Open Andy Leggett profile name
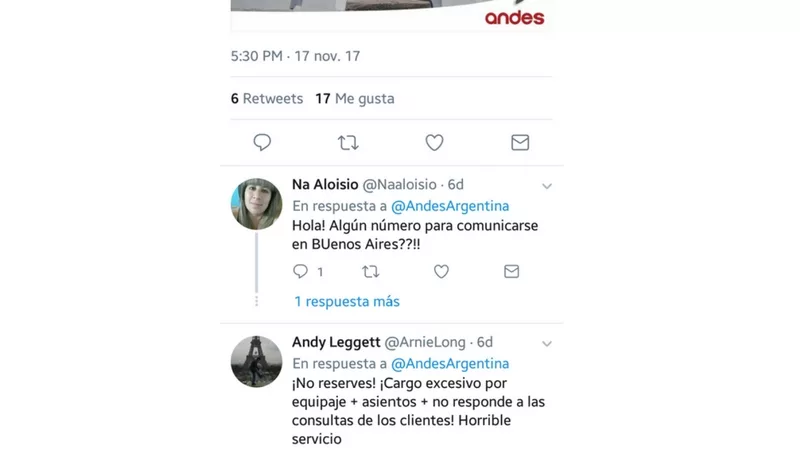Image resolution: width=800 pixels, height=453 pixels. 336,342
